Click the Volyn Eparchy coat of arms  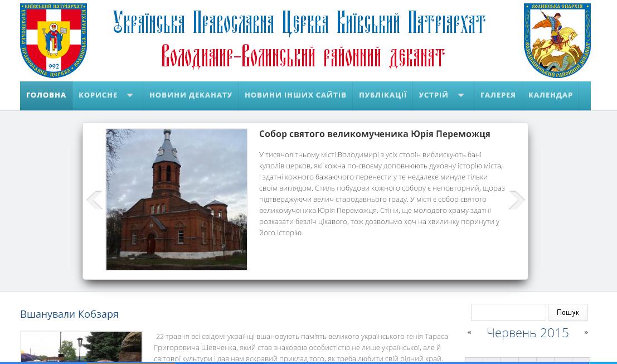coord(557,40)
